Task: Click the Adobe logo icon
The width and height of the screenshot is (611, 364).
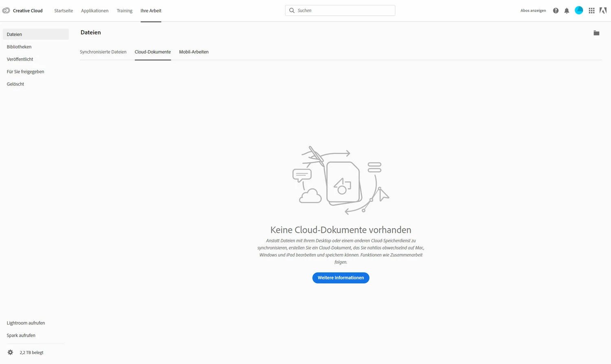Action: coord(603,11)
